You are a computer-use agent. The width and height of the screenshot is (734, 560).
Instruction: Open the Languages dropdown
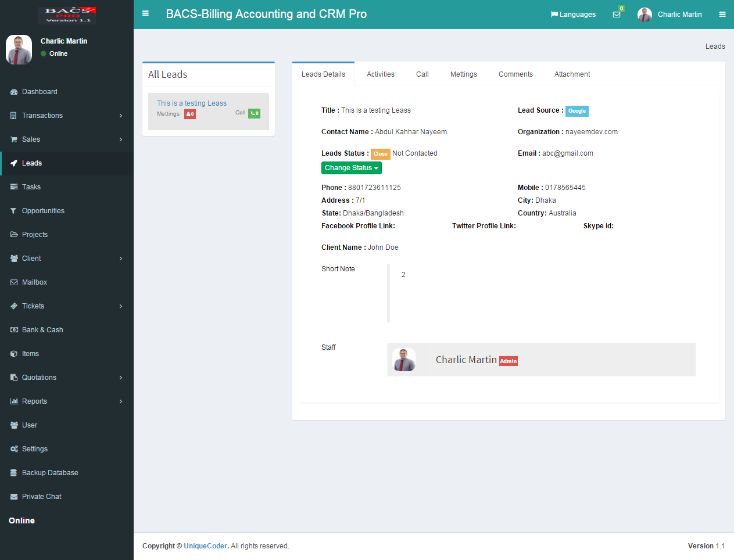click(x=573, y=15)
